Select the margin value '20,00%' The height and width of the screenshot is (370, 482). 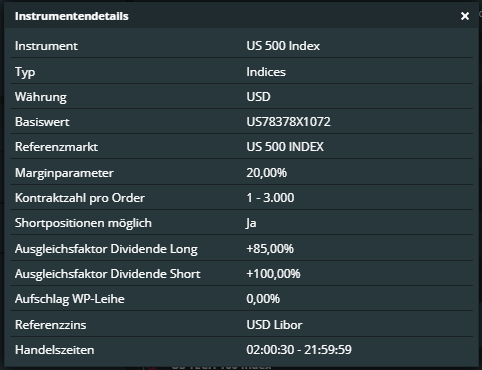tap(267, 173)
